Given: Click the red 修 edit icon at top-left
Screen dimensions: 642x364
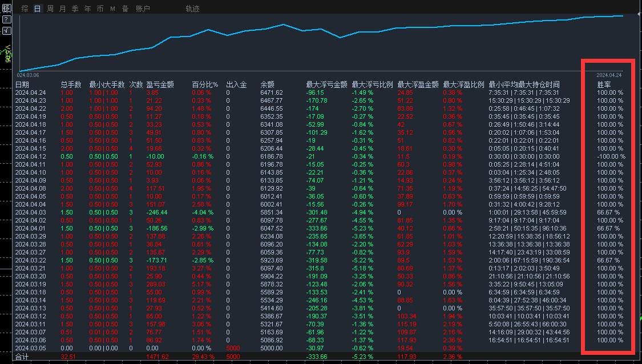Looking at the screenshot, I should (6, 9).
